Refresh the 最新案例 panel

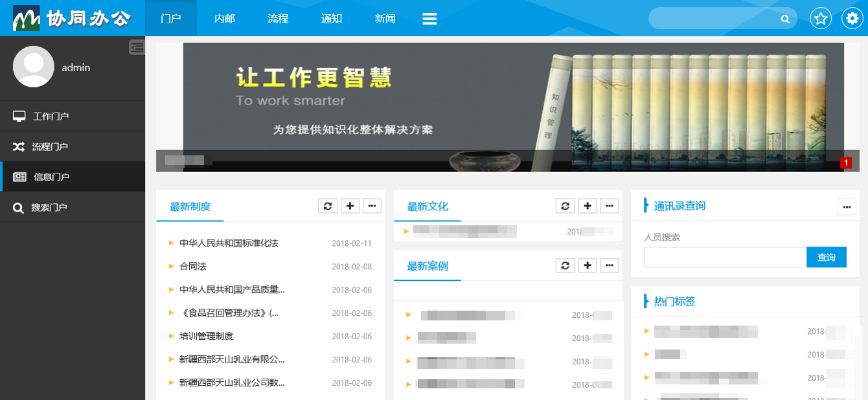point(565,265)
